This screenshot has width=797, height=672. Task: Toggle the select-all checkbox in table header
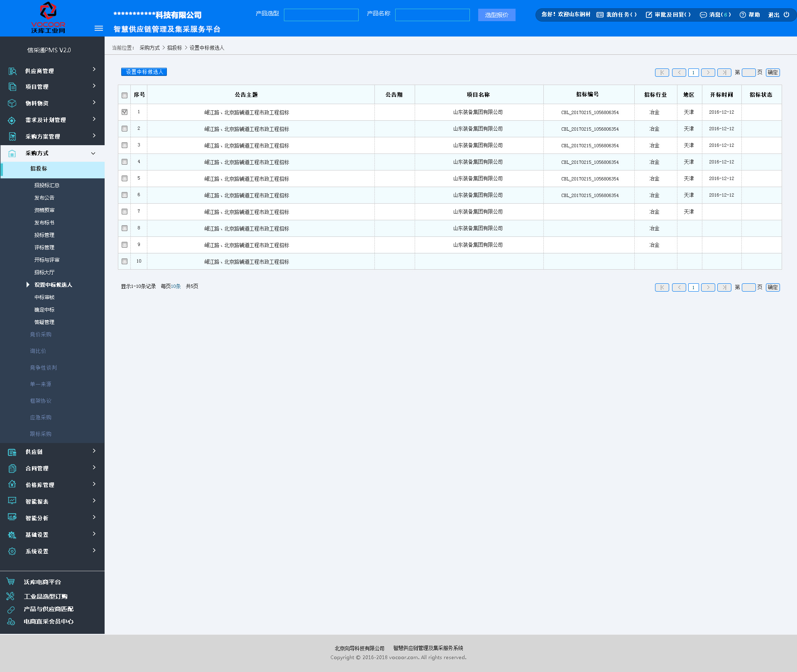[125, 95]
